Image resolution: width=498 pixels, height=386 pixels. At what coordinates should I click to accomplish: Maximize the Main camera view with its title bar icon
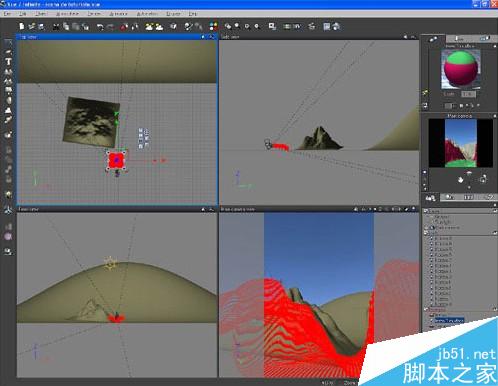point(414,209)
